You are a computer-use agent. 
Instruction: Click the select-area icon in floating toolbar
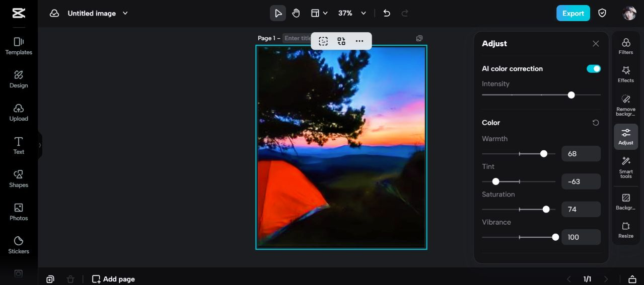[323, 41]
